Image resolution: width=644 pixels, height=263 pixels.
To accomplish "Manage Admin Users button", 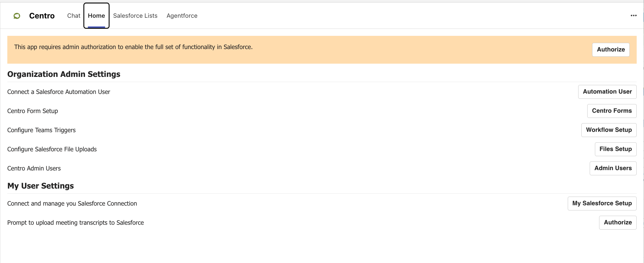I will (613, 168).
